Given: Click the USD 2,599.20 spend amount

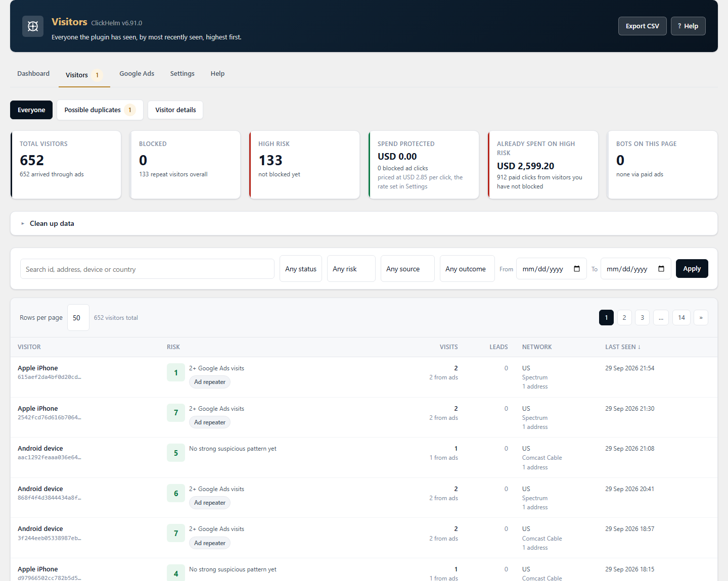Looking at the screenshot, I should point(526,166).
